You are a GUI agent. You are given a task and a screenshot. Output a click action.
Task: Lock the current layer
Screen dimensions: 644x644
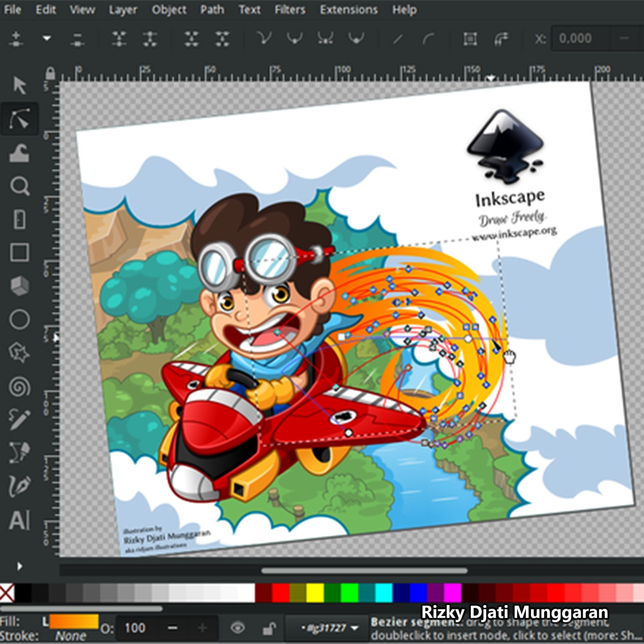[x=269, y=628]
